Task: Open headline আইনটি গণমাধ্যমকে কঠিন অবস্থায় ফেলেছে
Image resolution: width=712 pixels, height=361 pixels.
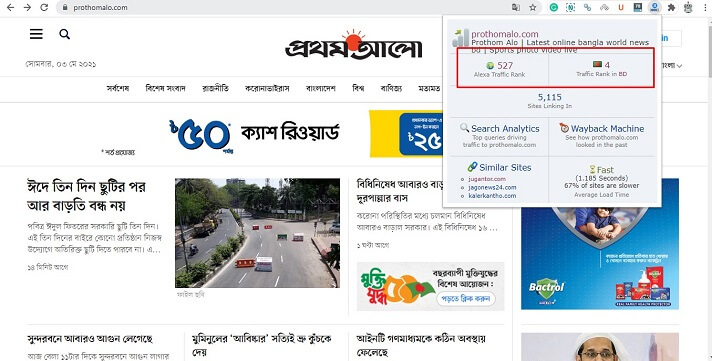Action: [x=421, y=345]
